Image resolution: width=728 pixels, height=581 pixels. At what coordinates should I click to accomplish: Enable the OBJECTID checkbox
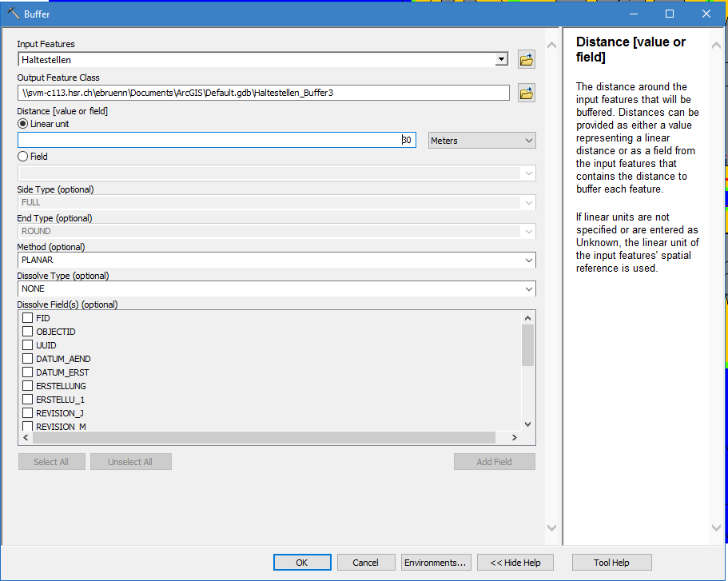[28, 332]
